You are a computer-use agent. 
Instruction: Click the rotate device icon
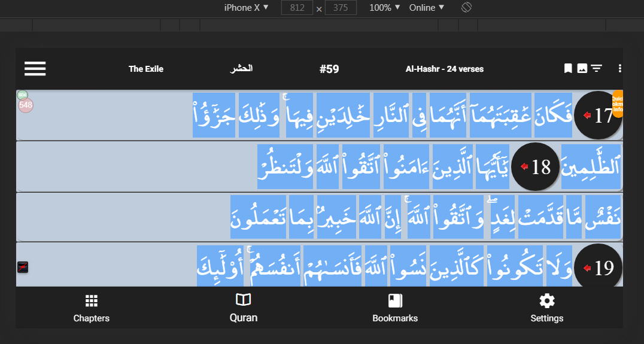click(467, 8)
